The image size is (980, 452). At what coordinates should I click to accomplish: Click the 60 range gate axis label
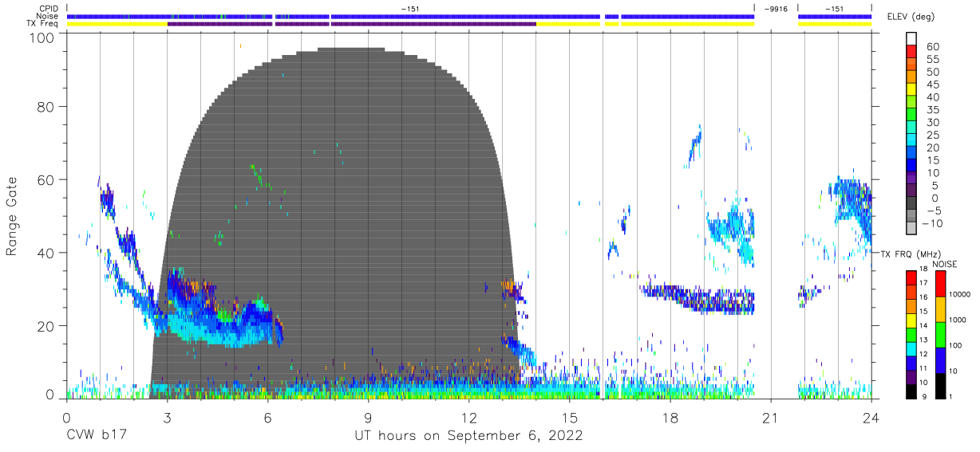(45, 179)
